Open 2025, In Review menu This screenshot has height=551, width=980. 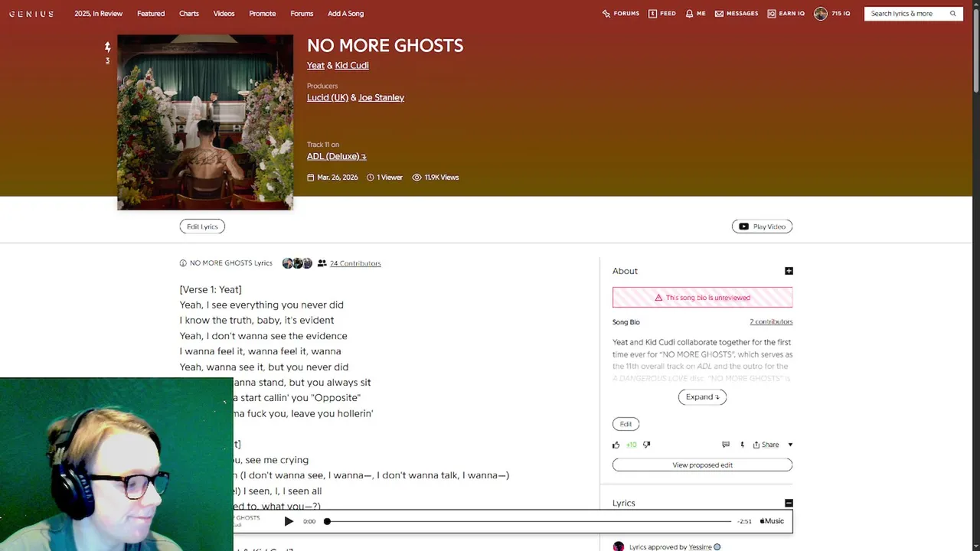(98, 14)
